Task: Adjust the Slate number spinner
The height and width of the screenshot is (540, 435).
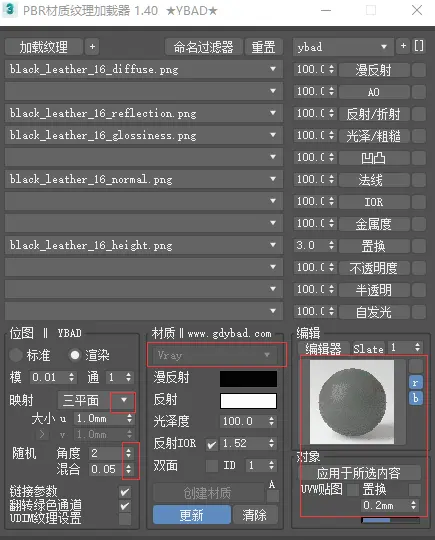Action: coord(417,347)
